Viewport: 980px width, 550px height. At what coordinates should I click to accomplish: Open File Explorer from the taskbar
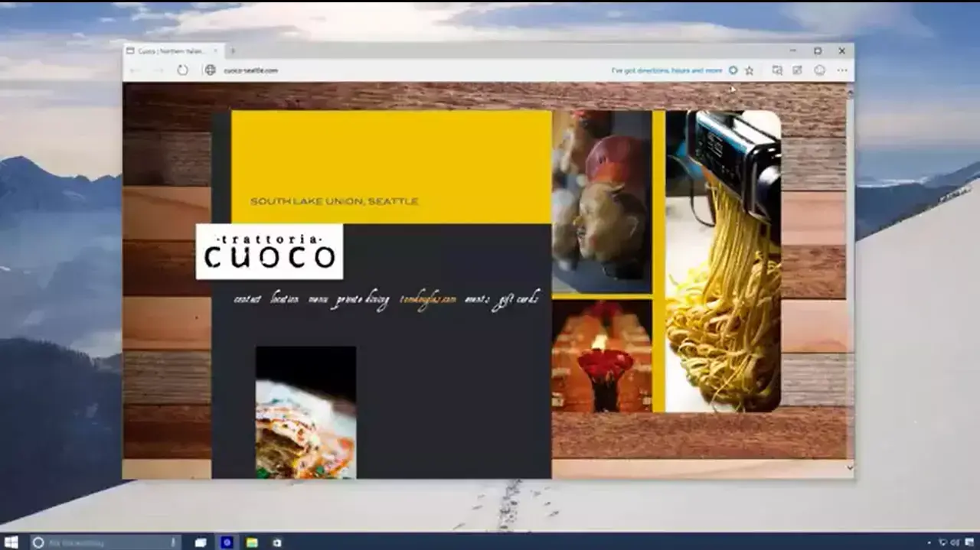252,542
